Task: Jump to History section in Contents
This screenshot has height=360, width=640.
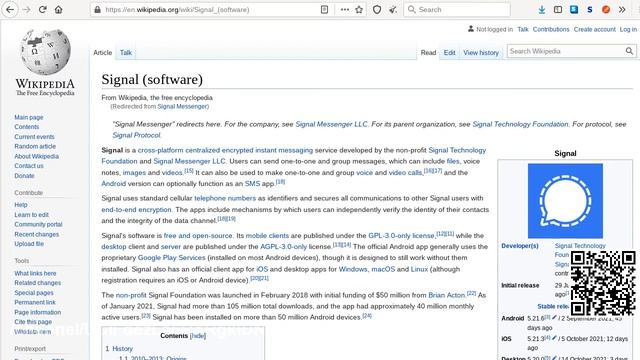Action: (x=122, y=349)
